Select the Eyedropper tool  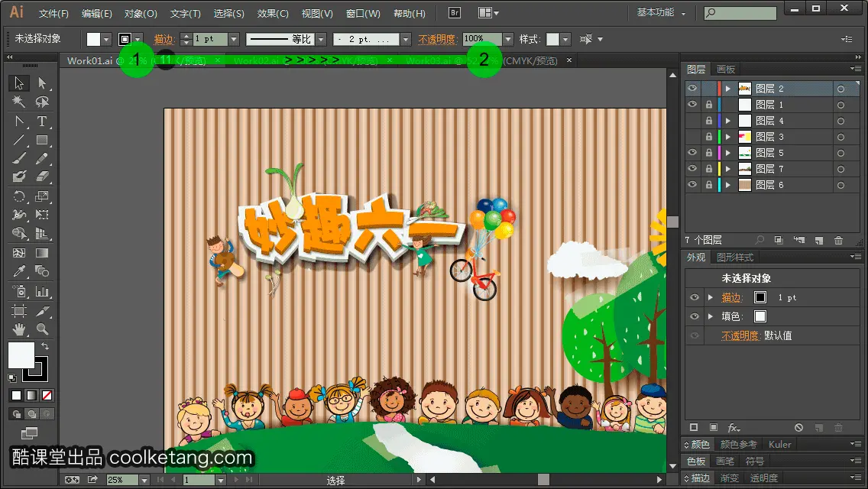coord(19,271)
